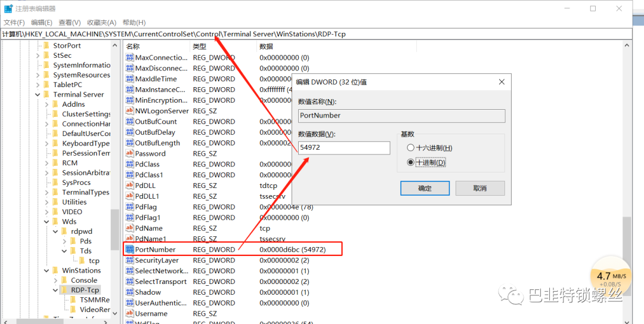
Task: Select the RDP-Tcp folder icon
Action: (64, 290)
